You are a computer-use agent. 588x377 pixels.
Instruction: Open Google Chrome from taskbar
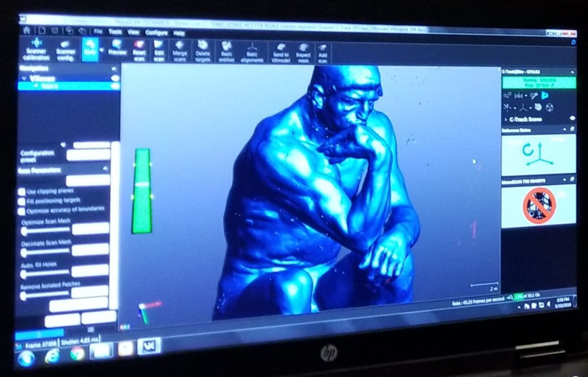77,354
